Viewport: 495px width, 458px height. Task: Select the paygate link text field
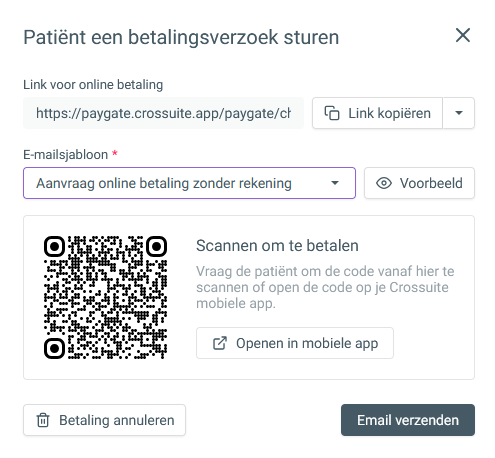click(163, 113)
